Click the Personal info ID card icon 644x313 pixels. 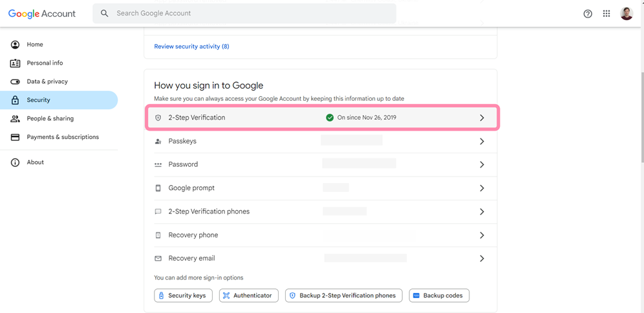[x=16, y=63]
